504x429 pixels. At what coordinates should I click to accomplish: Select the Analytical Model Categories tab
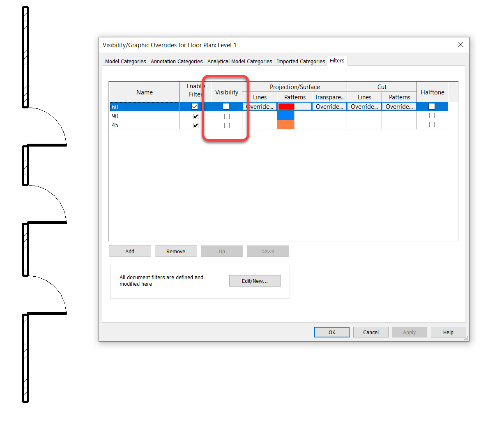[239, 61]
